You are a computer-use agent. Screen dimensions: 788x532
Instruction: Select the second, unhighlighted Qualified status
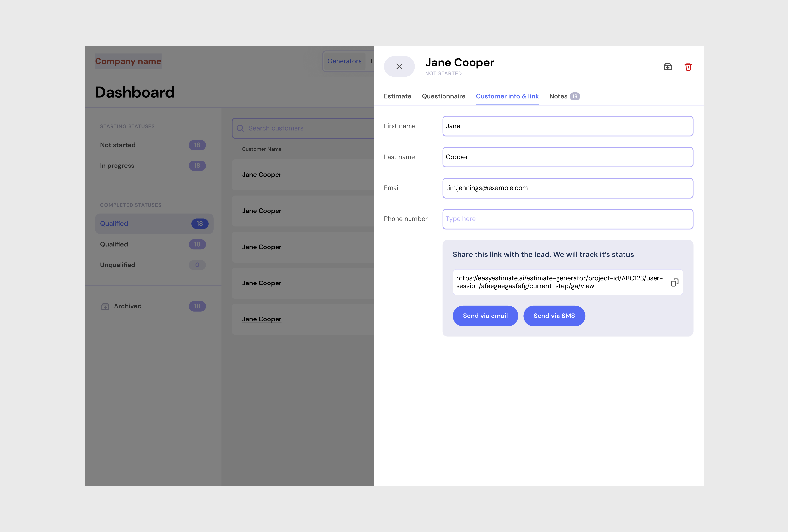[154, 245]
